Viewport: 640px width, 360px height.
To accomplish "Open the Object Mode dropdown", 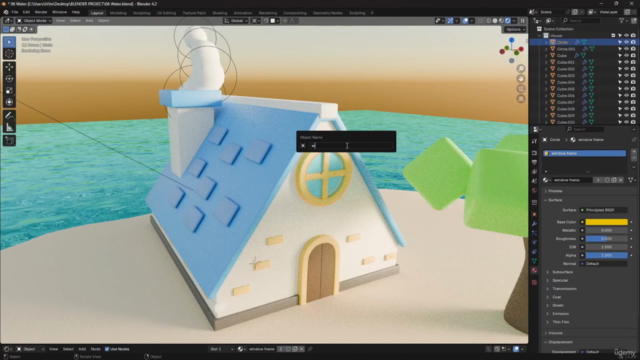I will (x=34, y=20).
